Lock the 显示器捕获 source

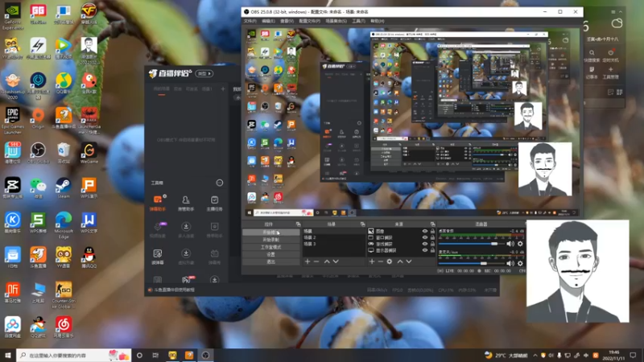click(432, 250)
